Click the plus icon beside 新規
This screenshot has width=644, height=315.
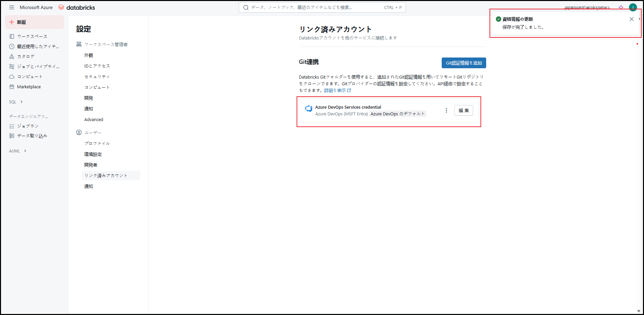[x=12, y=22]
